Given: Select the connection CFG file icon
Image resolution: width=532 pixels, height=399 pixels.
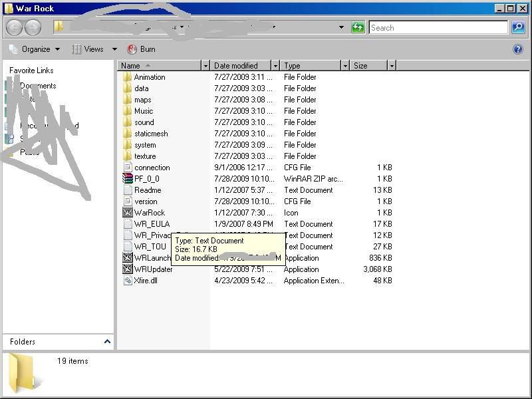Looking at the screenshot, I should [128, 168].
